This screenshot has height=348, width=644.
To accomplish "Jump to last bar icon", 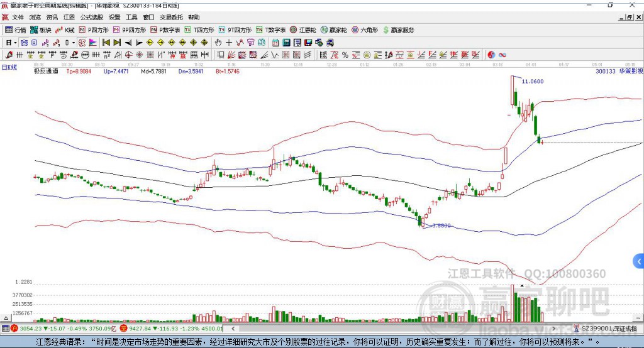I will tap(117, 43).
